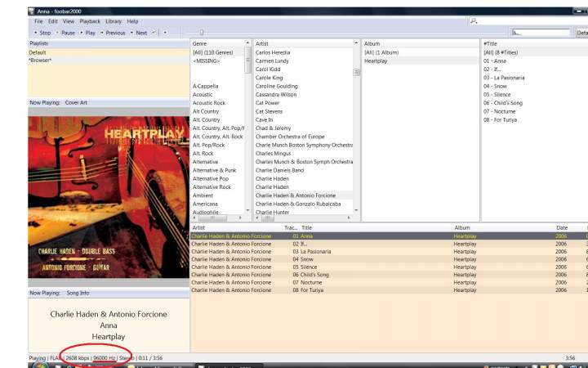Click the Trac.. column header in playlist
Screen dimensions: 588x368
click(x=291, y=227)
